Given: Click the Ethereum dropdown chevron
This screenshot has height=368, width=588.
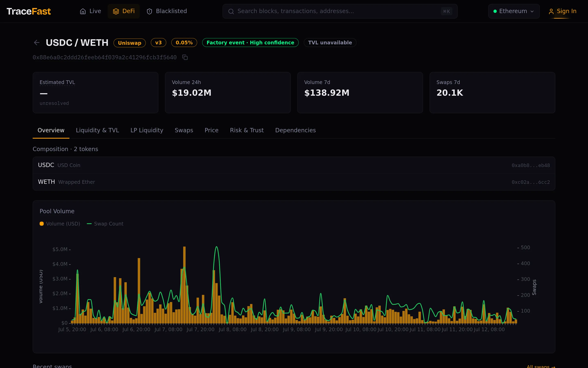Looking at the screenshot, I should click(532, 11).
